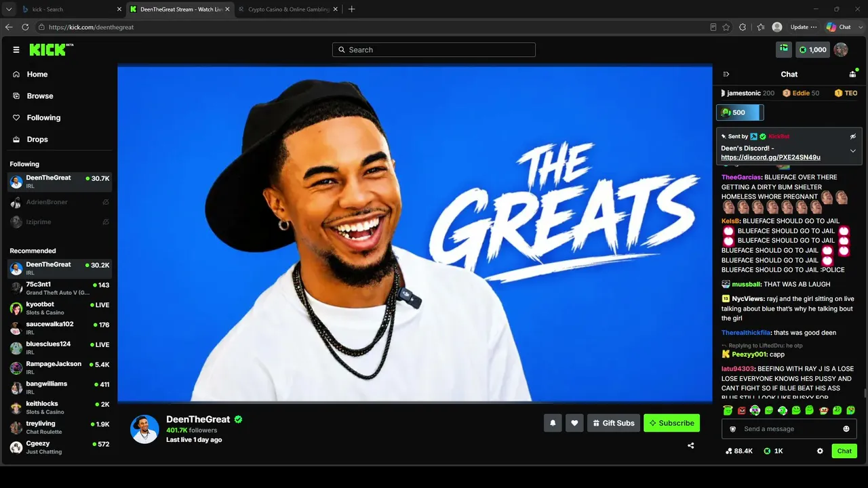Click the browser address bar URL
The width and height of the screenshot is (868, 488).
[x=91, y=27]
